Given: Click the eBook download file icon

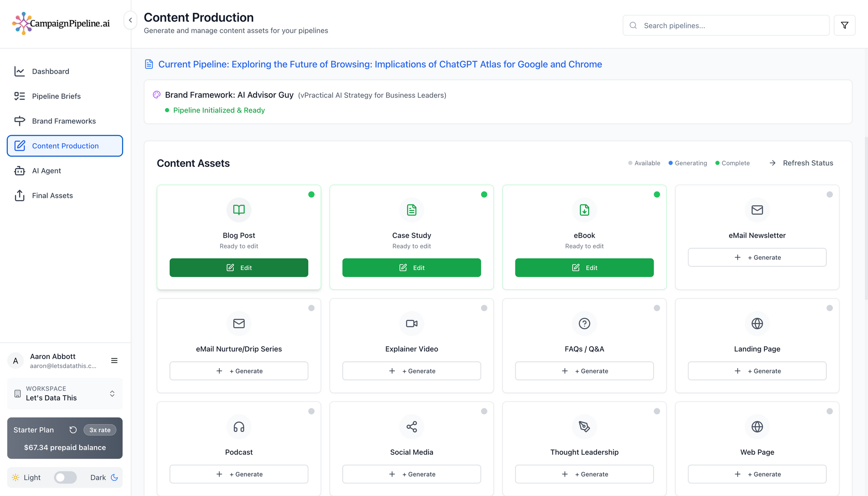Looking at the screenshot, I should [584, 210].
